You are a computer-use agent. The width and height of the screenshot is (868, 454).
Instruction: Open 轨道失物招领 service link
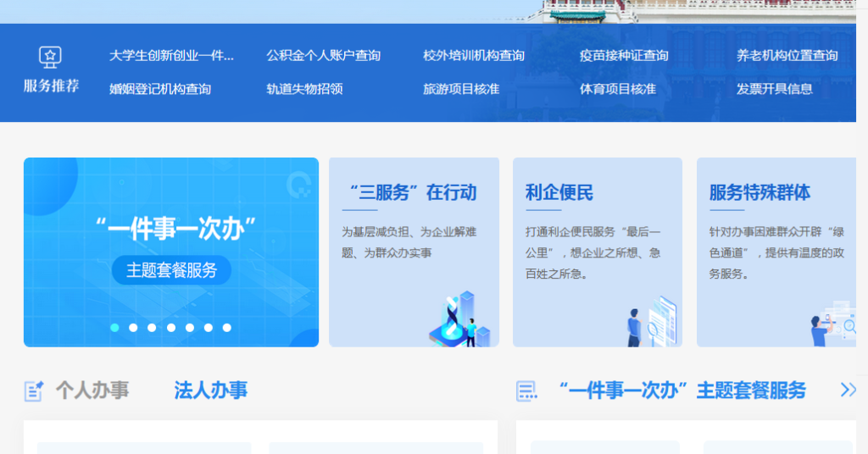[304, 89]
